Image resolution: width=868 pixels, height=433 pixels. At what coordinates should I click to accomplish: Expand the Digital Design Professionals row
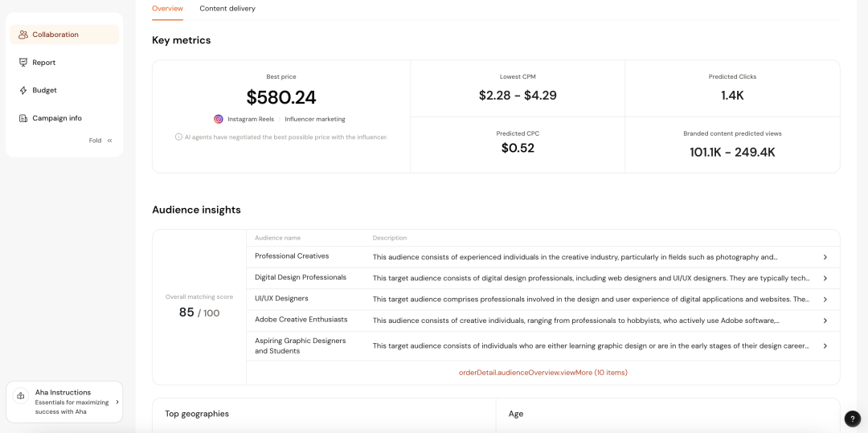pyautogui.click(x=825, y=278)
